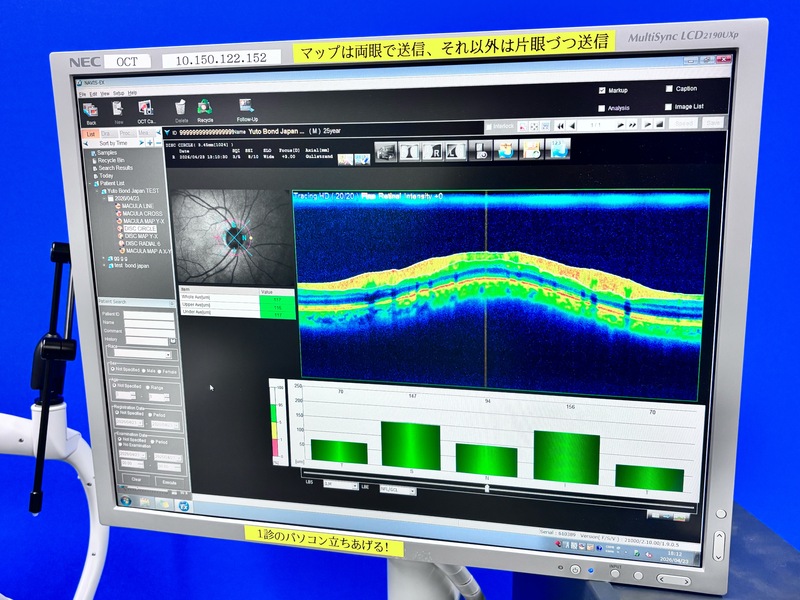Uncheck the Markup checkbox
Image resolution: width=800 pixels, height=600 pixels.
point(601,90)
